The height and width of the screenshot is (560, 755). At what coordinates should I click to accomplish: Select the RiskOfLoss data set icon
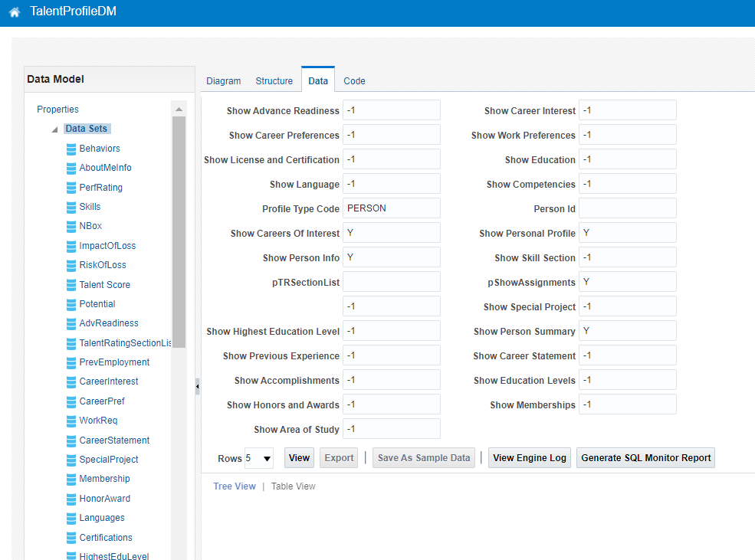click(x=72, y=264)
